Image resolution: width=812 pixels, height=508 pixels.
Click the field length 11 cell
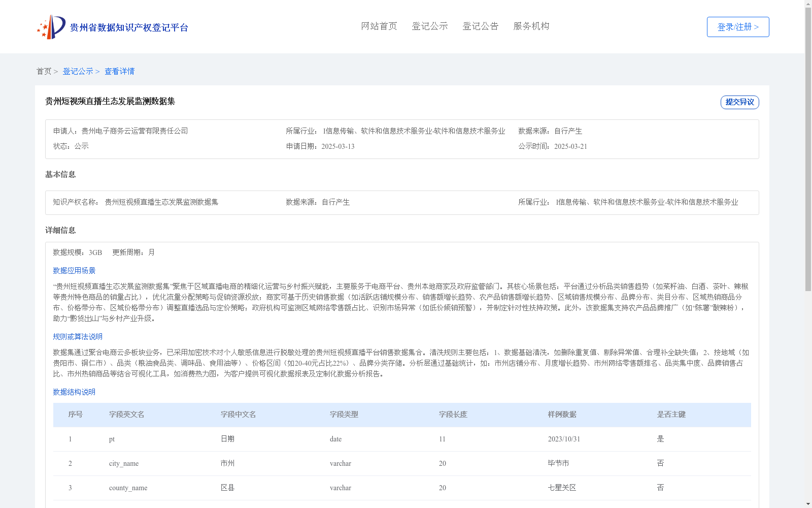point(443,439)
